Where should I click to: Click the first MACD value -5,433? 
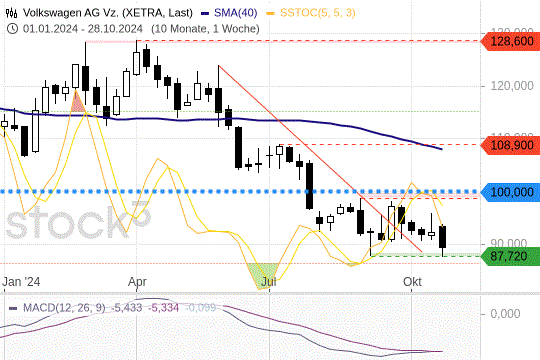click(126, 308)
